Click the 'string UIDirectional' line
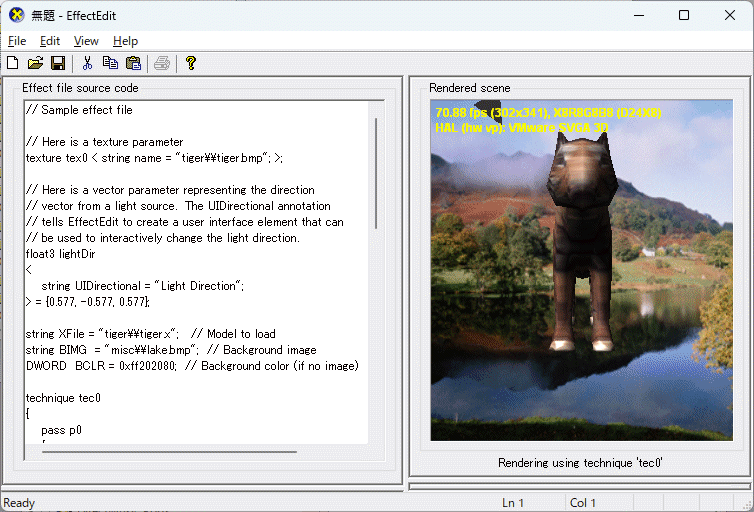Image resolution: width=754 pixels, height=512 pixels. [143, 286]
